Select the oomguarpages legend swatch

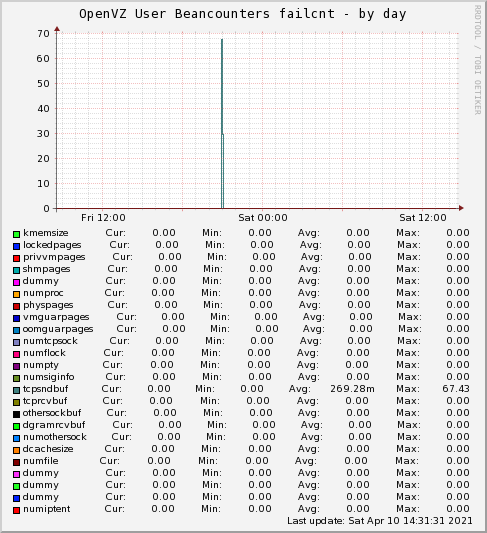(16, 330)
